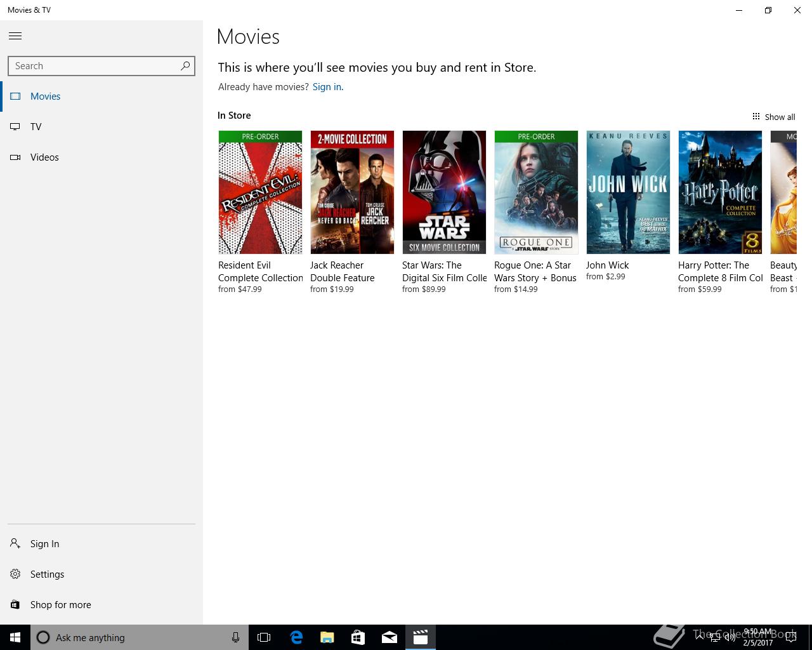This screenshot has width=812, height=650.
Task: Select Movies in the sidebar
Action: coord(101,96)
